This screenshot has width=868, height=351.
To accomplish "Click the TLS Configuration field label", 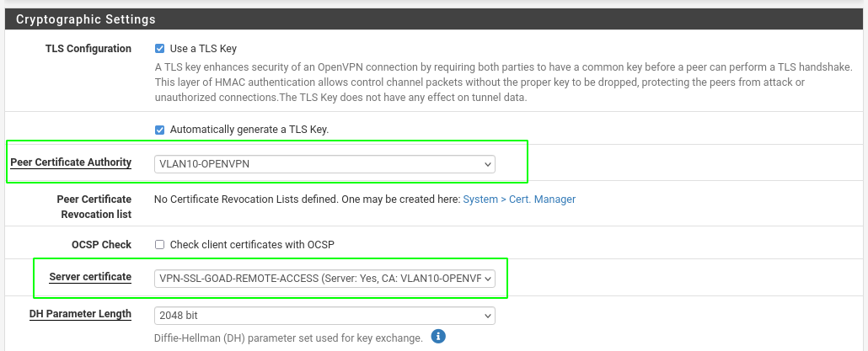I will 88,49.
